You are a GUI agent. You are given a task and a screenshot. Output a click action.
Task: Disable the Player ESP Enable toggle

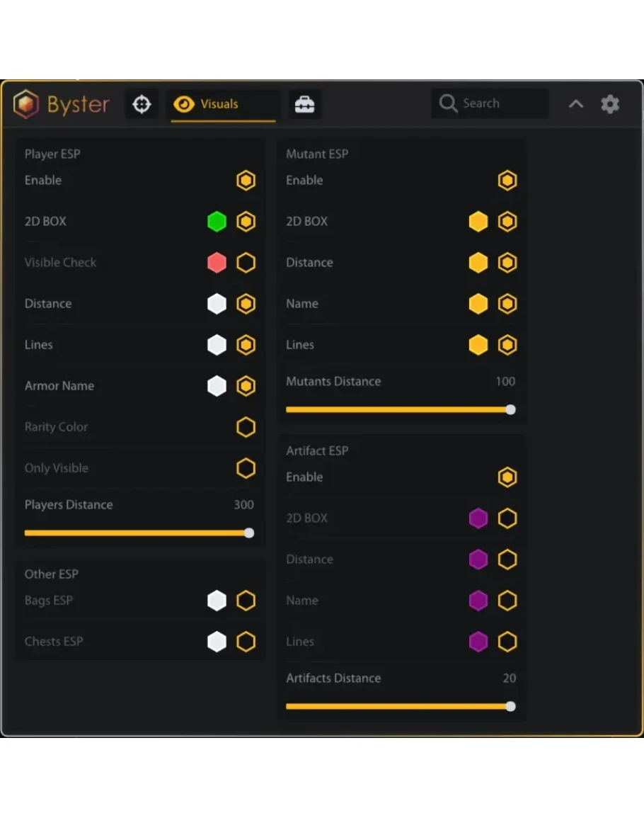click(x=246, y=181)
